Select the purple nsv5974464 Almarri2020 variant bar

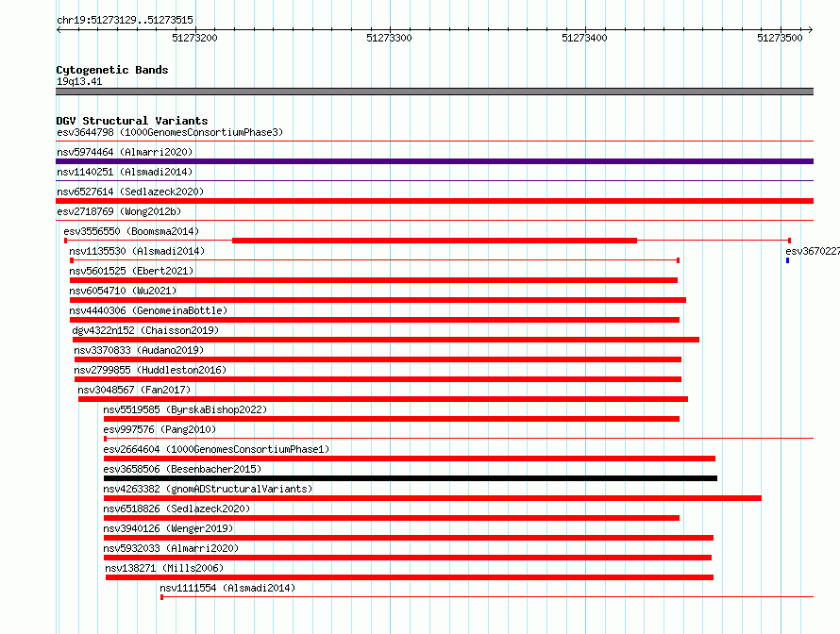pos(434,161)
